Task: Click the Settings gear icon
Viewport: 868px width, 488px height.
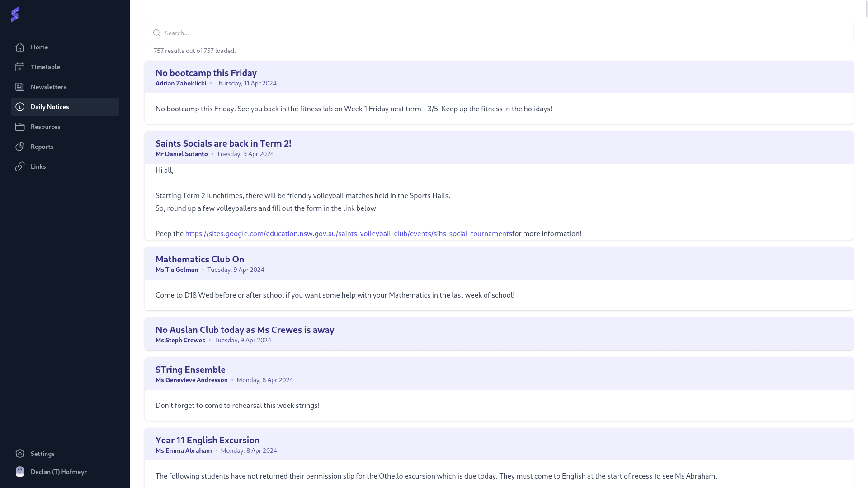Action: click(20, 454)
